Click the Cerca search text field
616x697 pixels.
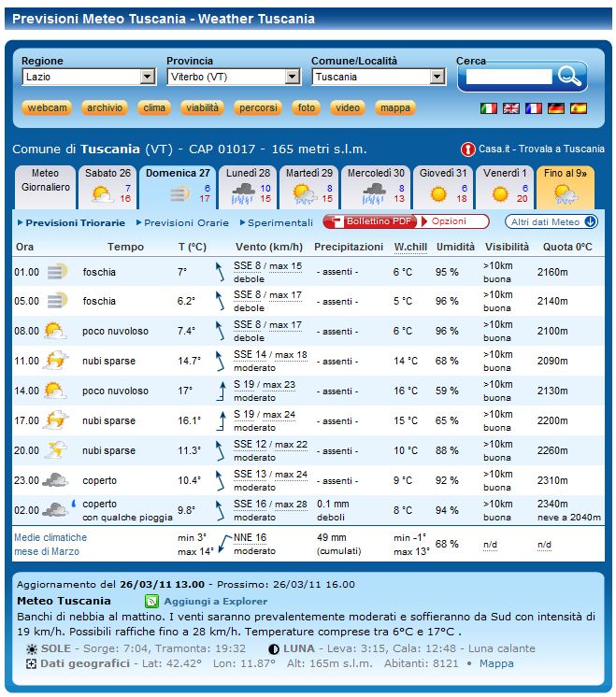pyautogui.click(x=509, y=77)
